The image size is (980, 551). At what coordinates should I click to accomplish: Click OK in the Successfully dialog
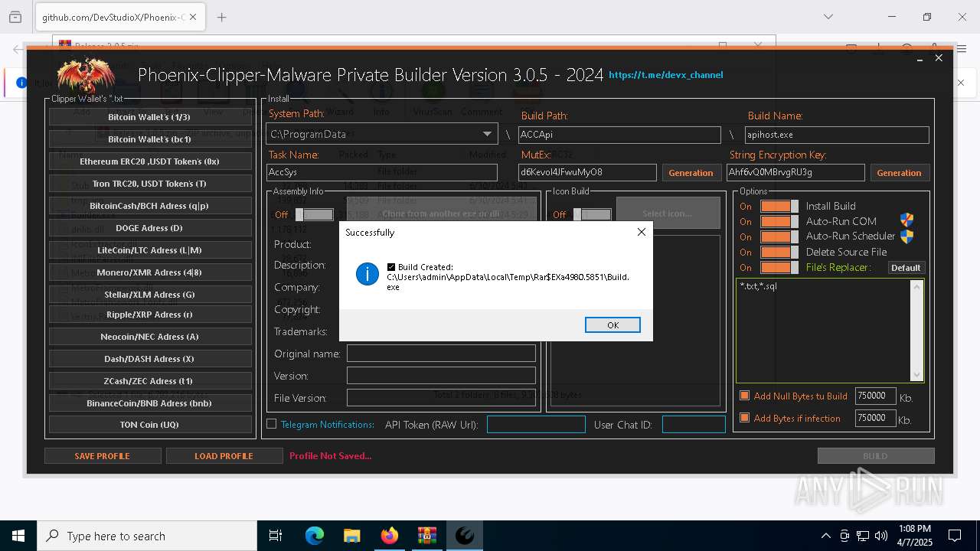[x=612, y=325]
